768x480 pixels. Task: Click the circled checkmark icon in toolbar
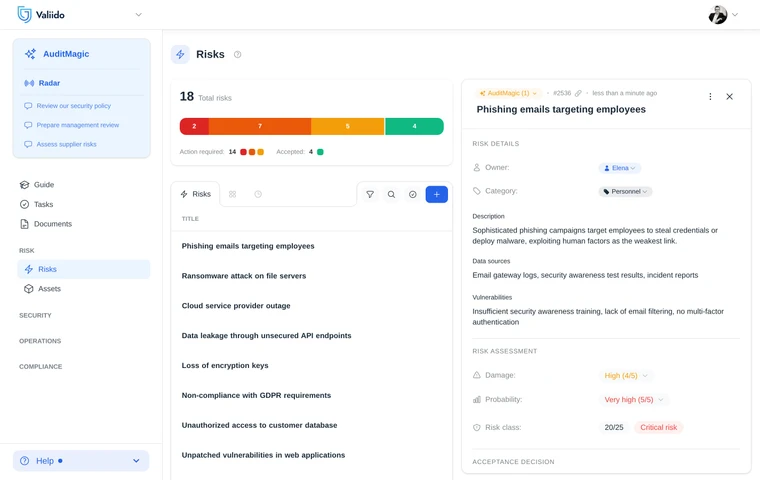tap(413, 194)
